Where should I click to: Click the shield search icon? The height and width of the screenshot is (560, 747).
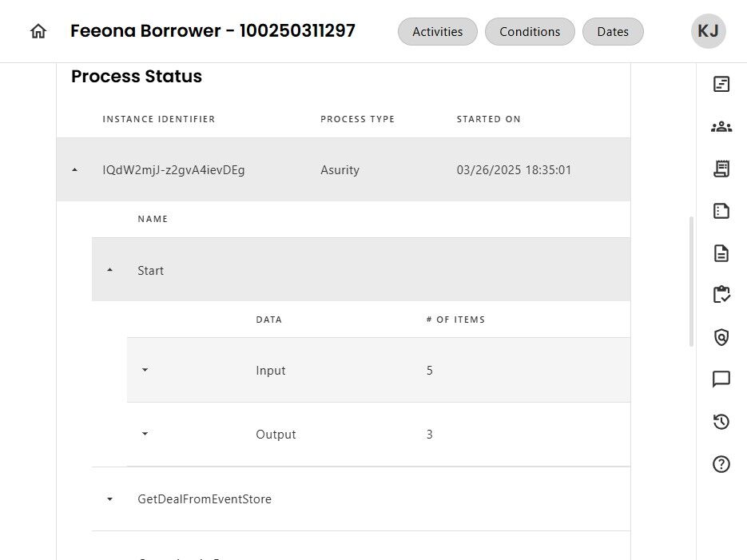(721, 337)
